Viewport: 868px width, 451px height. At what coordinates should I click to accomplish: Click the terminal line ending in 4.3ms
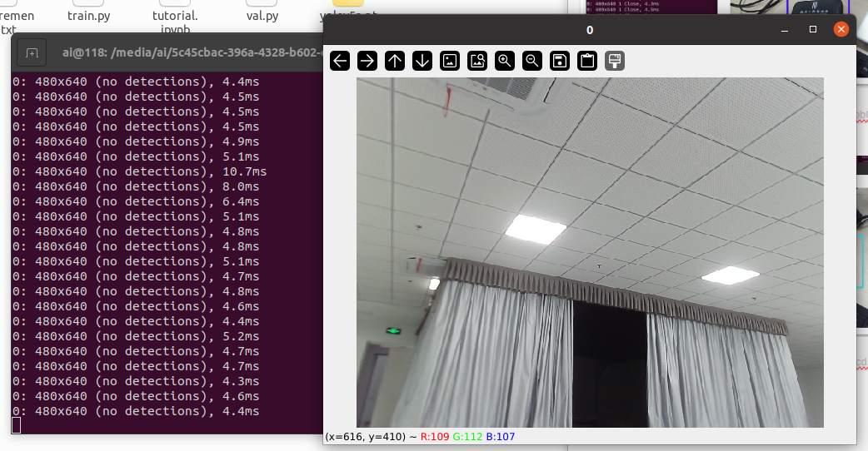pos(136,381)
